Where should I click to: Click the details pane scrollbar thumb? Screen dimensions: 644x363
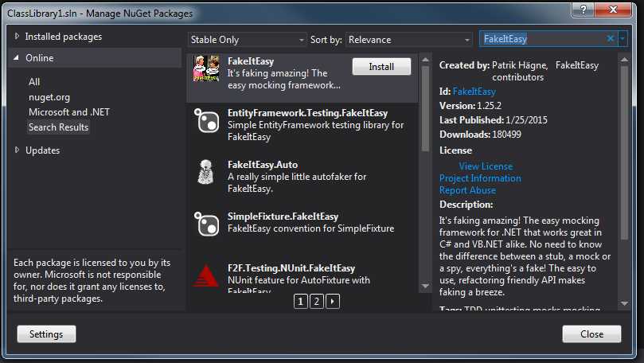tap(624, 152)
